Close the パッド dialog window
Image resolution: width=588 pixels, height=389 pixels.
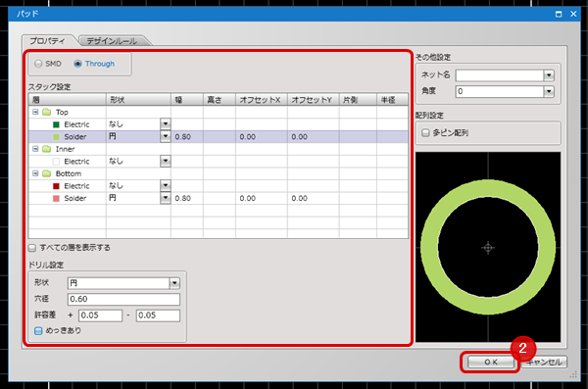pyautogui.click(x=573, y=14)
